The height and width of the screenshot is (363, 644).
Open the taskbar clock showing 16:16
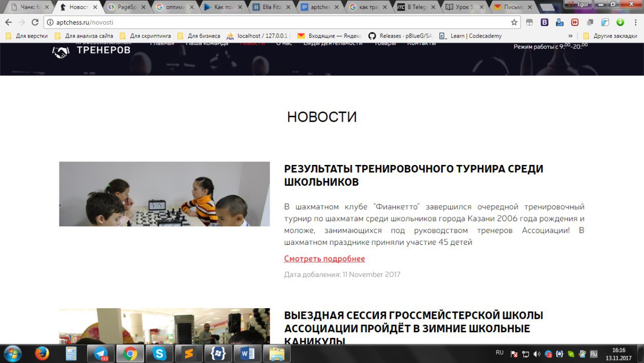[x=618, y=354]
